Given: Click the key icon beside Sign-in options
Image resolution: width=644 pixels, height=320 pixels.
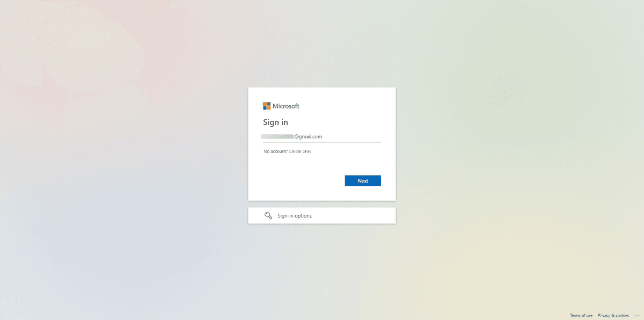Looking at the screenshot, I should point(268,216).
